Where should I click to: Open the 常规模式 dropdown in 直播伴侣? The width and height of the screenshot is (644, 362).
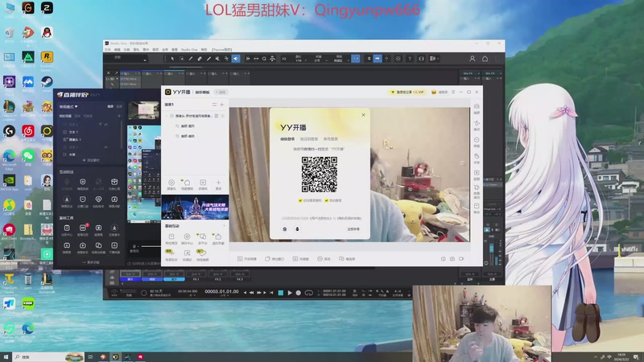coord(68,107)
